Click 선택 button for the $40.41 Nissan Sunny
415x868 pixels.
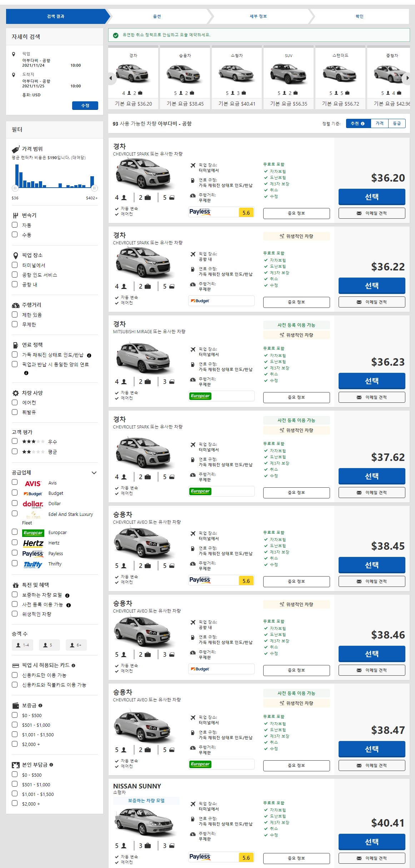point(372,842)
